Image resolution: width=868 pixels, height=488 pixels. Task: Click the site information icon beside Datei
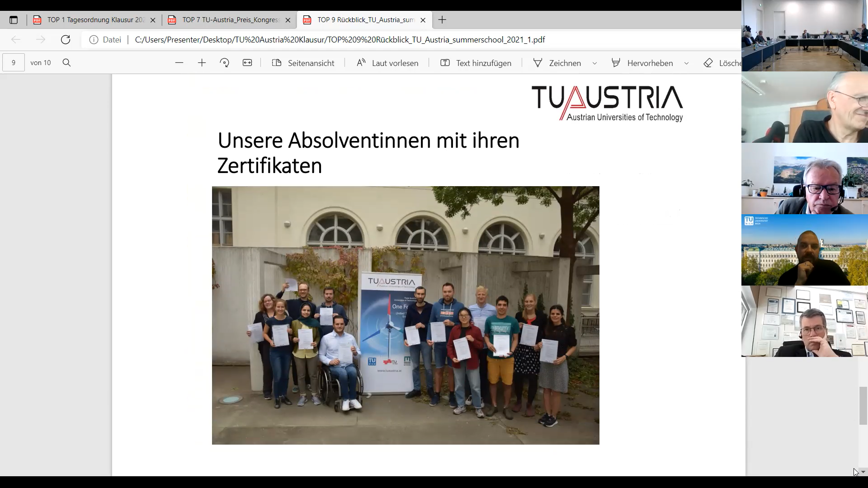tap(94, 40)
